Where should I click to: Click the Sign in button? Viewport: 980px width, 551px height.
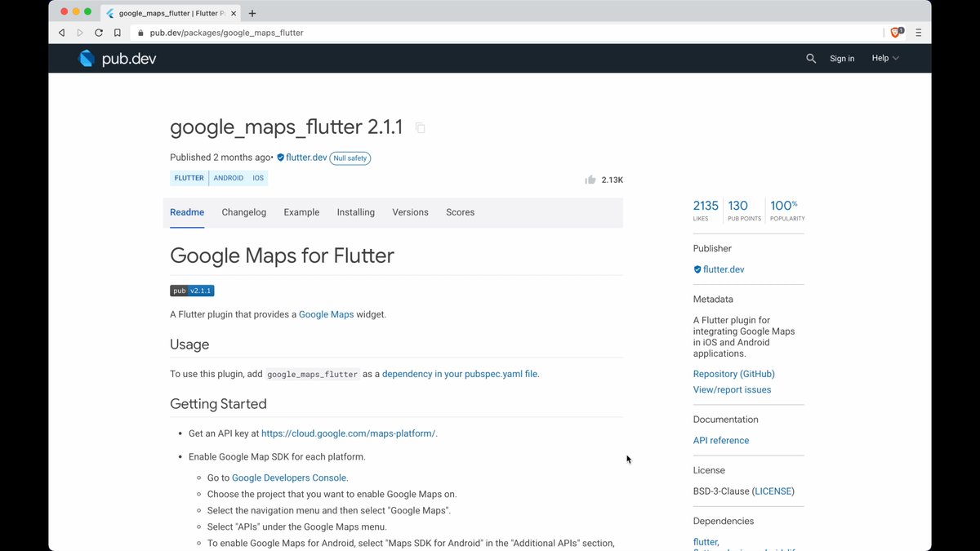(842, 58)
